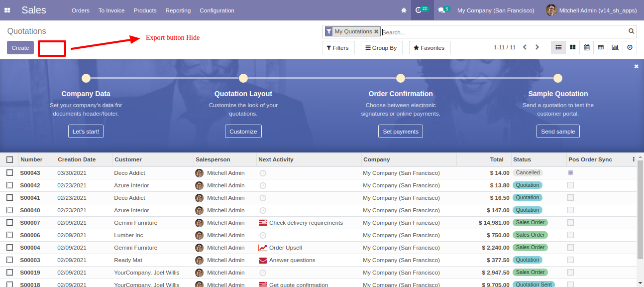Open Mitchell Admin user menu
This screenshot has width=644, height=287.
pos(592,10)
